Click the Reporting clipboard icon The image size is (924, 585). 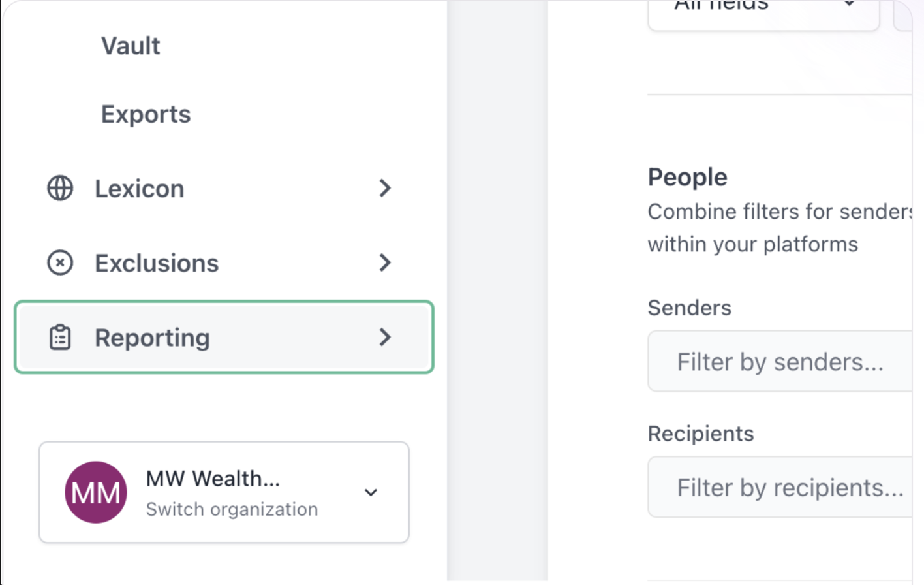[x=60, y=338]
